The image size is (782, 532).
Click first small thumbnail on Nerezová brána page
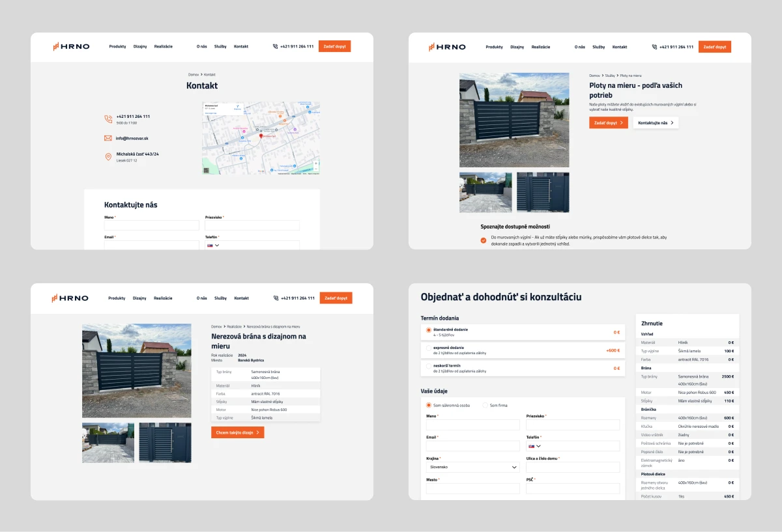pos(108,443)
